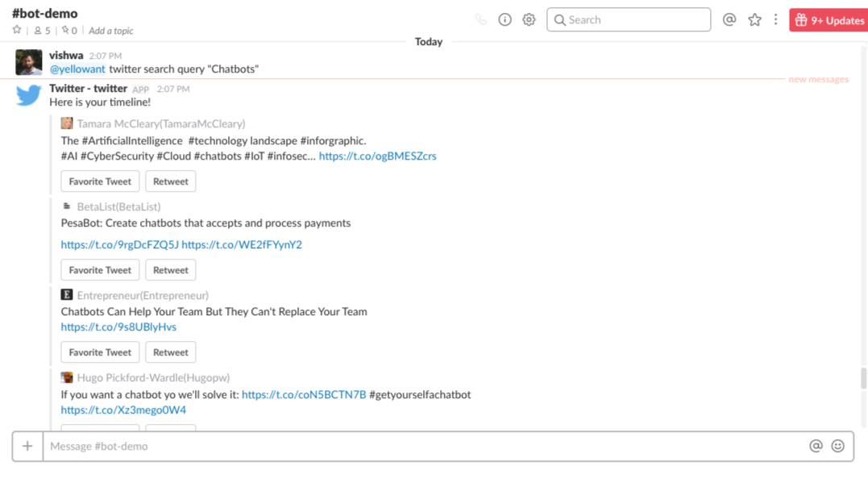Screen dimensions: 868x478
Task: Click the Today date divider label
Action: pyautogui.click(x=429, y=42)
